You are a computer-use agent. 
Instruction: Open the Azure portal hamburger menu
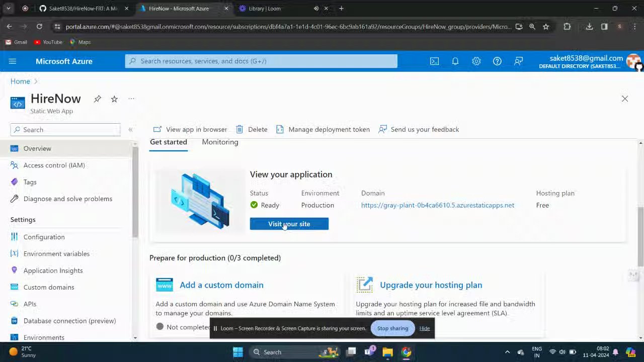tap(13, 61)
